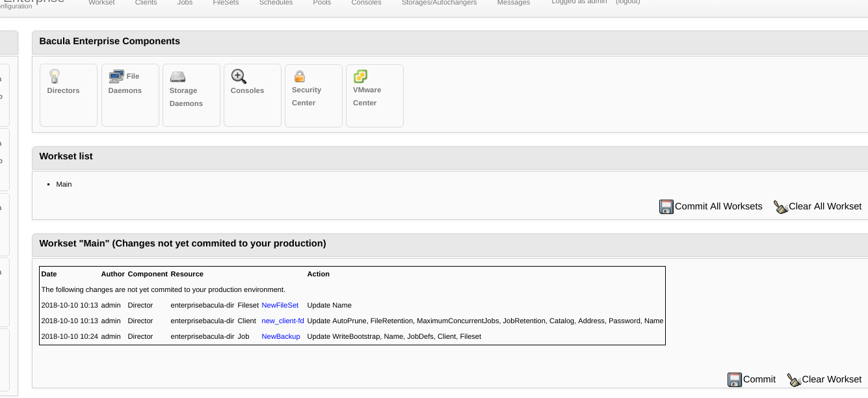868x398 pixels.
Task: Click the VMware Center label
Action: coord(367,96)
